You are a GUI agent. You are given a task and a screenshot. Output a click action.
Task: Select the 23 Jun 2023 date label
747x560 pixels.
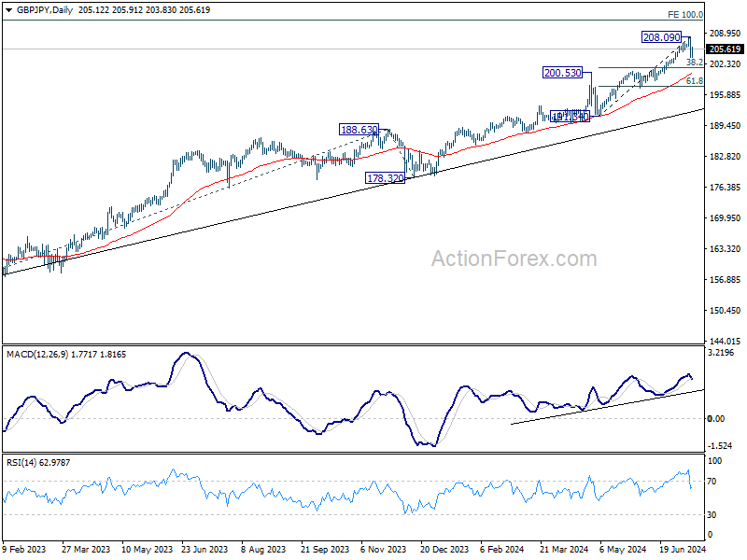click(x=204, y=549)
